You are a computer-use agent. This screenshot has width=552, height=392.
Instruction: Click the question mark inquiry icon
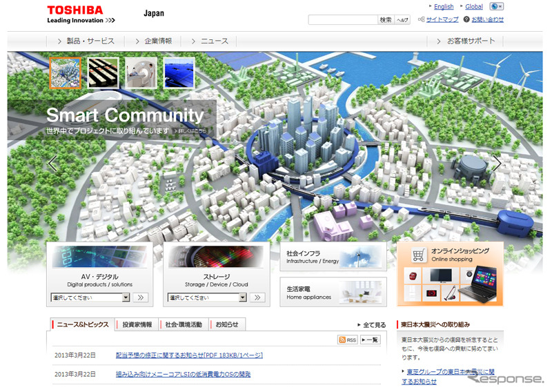(x=466, y=19)
